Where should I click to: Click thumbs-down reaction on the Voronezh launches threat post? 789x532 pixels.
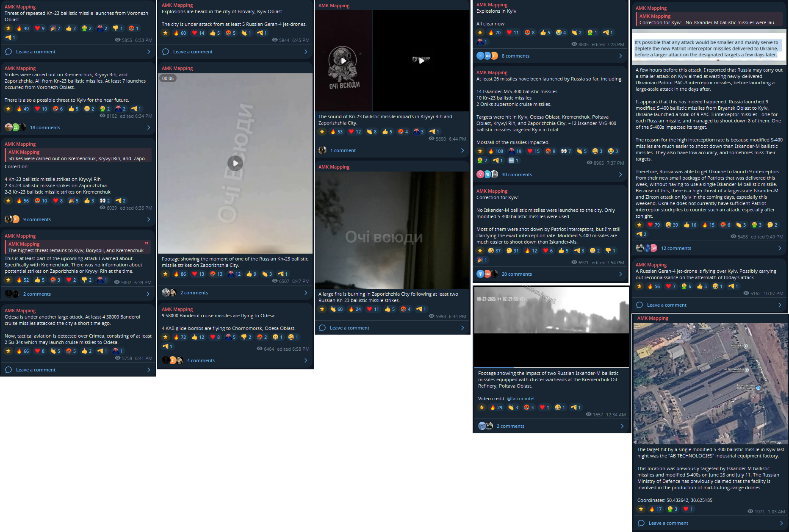pyautogui.click(x=118, y=28)
